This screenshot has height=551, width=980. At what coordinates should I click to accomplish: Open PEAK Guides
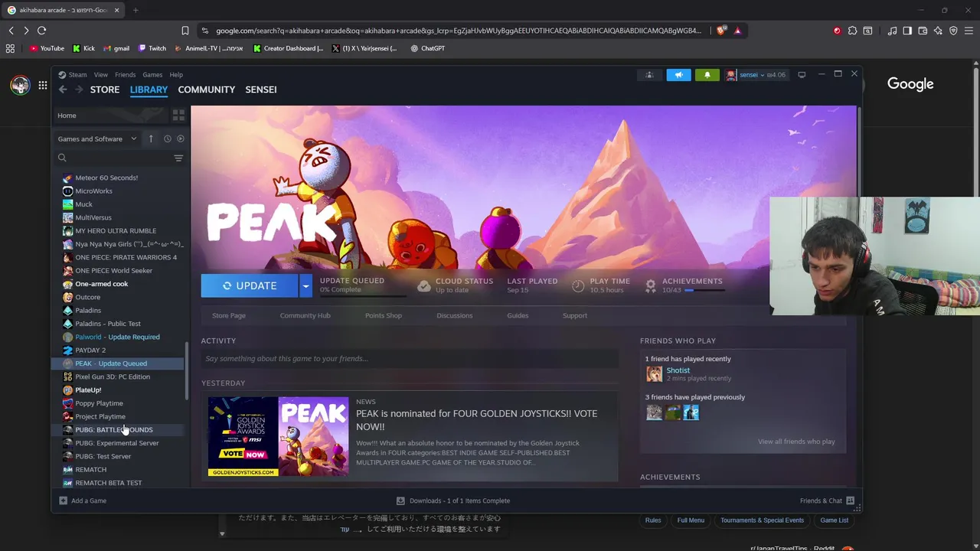[x=518, y=315]
